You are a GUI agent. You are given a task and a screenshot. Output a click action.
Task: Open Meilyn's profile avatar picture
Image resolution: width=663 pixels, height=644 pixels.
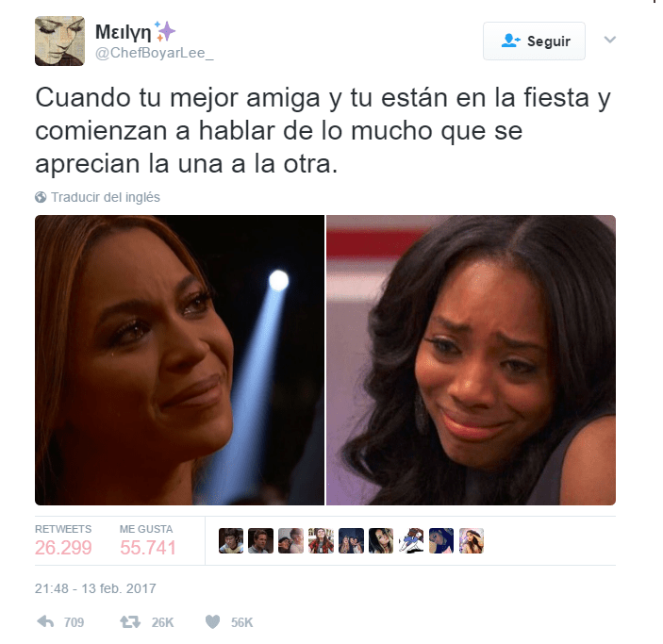[x=59, y=41]
